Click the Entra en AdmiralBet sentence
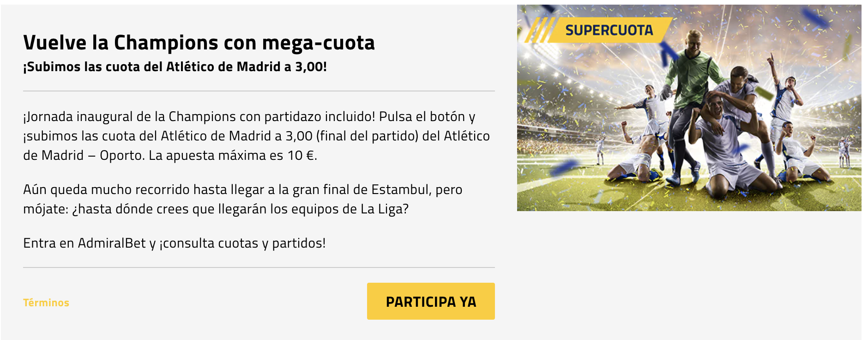 point(175,243)
